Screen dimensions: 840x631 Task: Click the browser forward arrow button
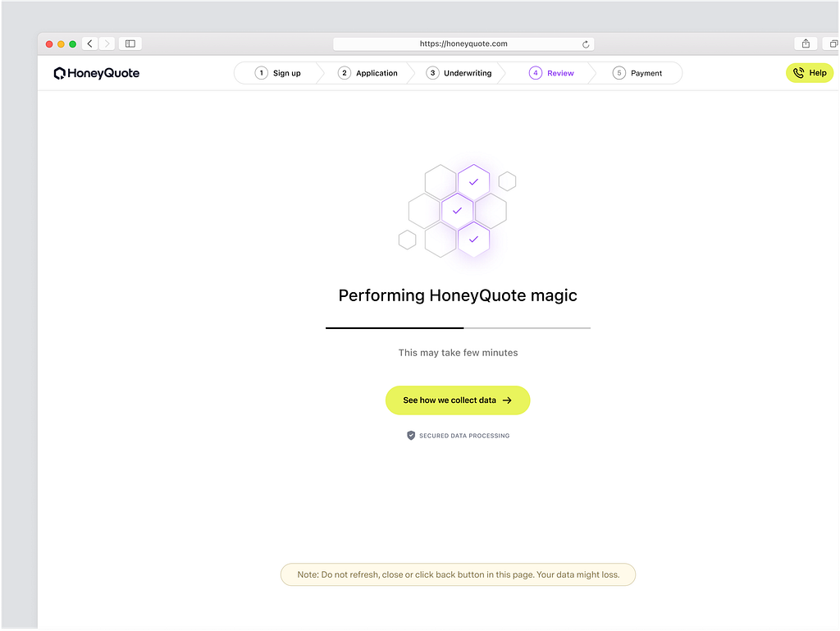pyautogui.click(x=107, y=44)
